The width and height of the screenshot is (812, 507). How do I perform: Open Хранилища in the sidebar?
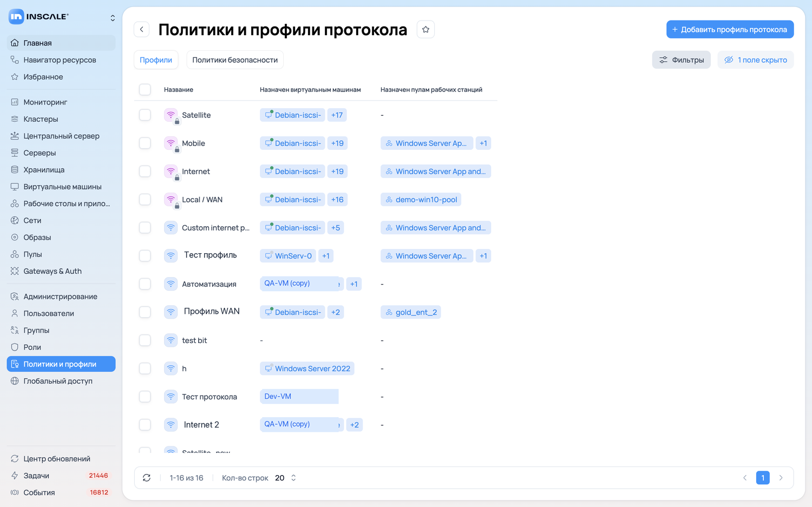(x=61, y=170)
